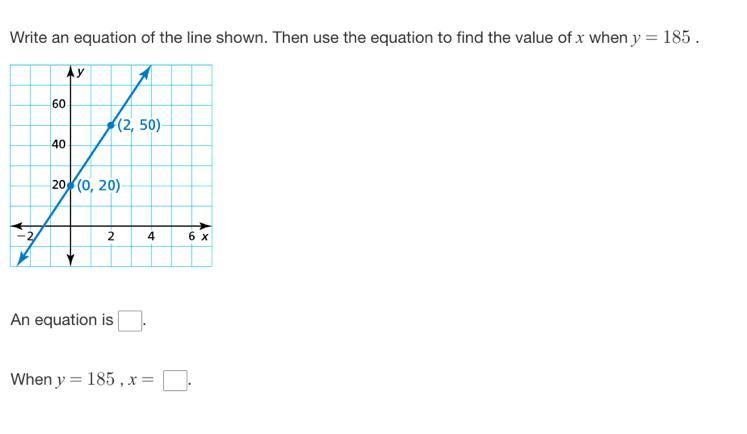Click the answer box after "An equation is"
This screenshot has width=747, height=434.
(x=130, y=321)
